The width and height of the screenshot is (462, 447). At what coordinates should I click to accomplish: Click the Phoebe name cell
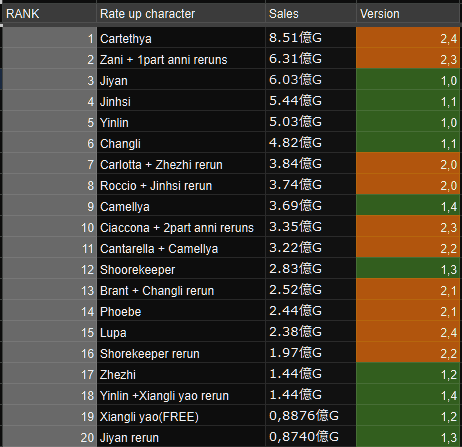[181, 311]
